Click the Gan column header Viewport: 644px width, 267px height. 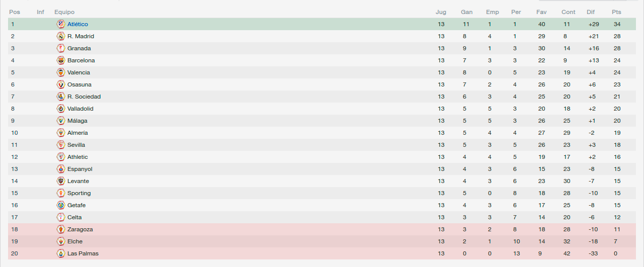(466, 12)
